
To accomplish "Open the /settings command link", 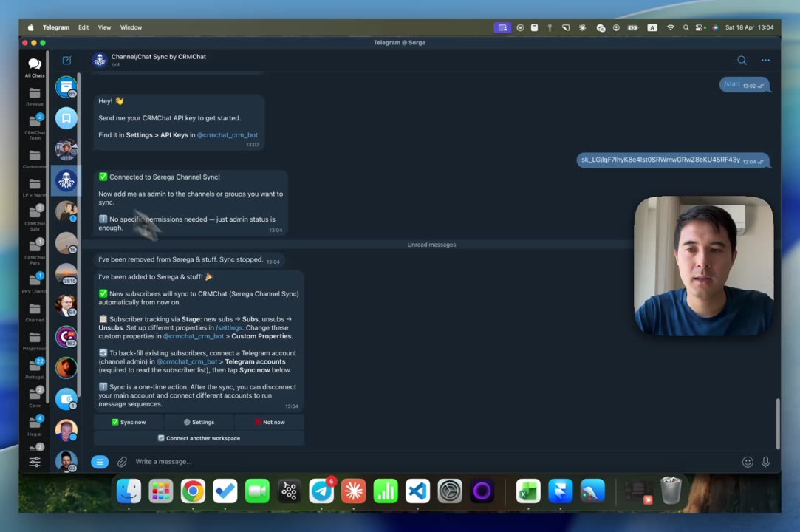I will (229, 328).
